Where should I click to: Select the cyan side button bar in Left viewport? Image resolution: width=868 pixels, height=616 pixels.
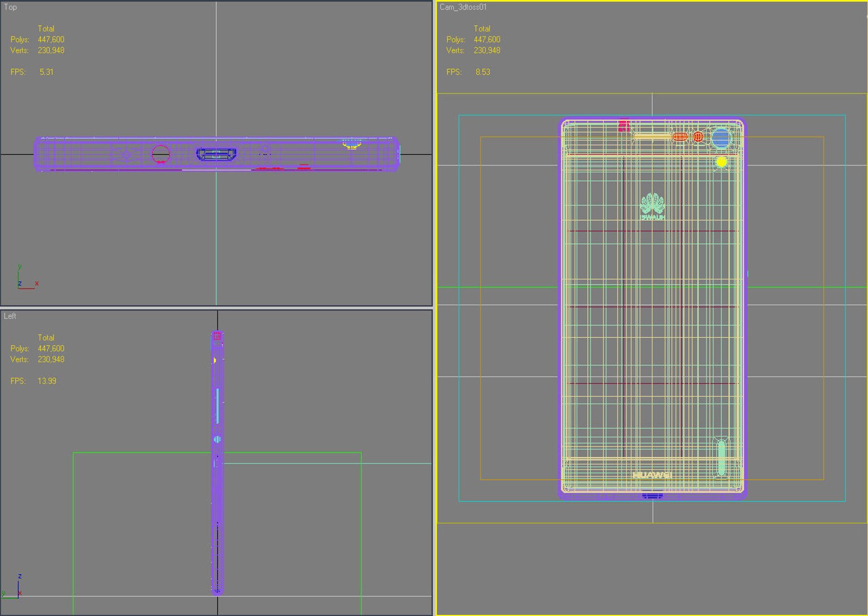point(217,406)
